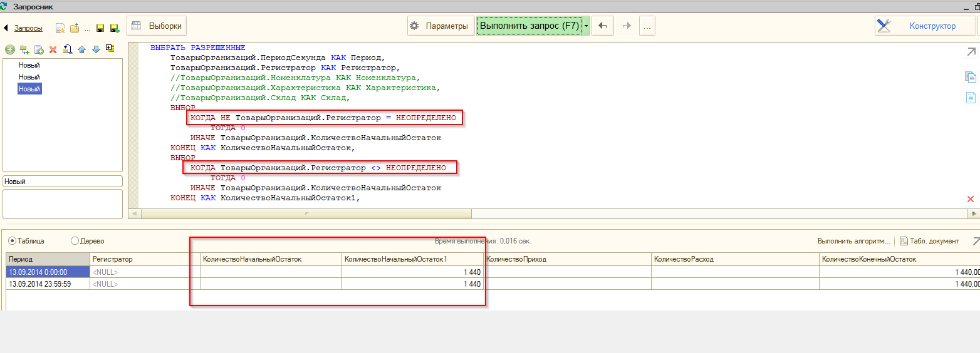Click ВЫБРАТЬ РАЗРЕШЕННЫЕ query line
This screenshot has height=353, width=980.
pos(198,48)
